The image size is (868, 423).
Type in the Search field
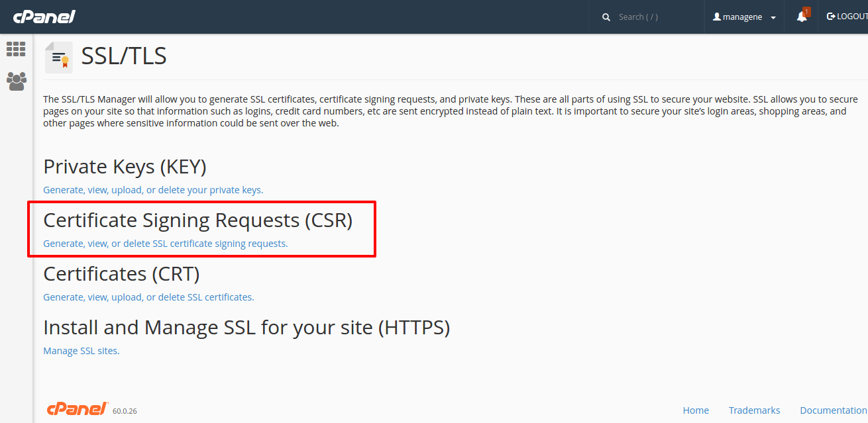tap(656, 17)
